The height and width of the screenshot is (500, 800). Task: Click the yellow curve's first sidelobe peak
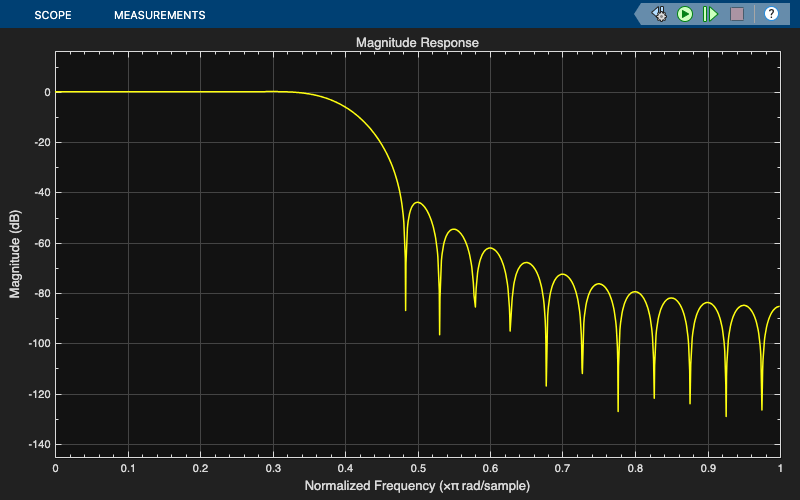418,203
